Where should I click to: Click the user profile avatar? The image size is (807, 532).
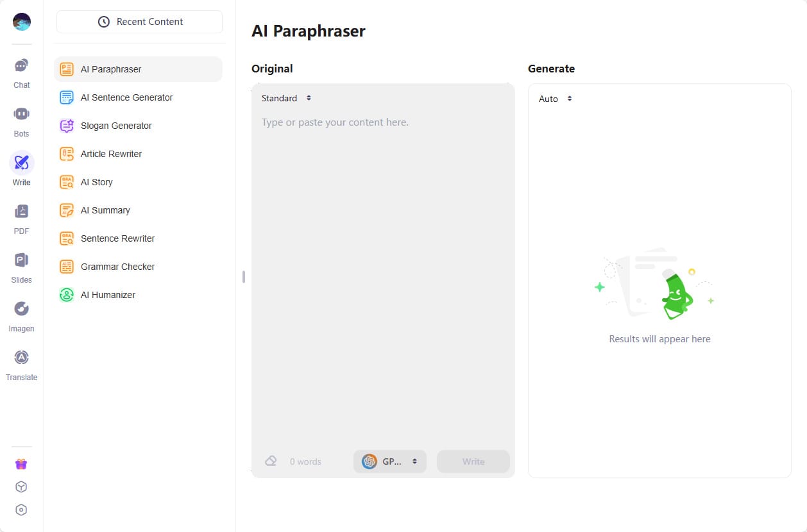[22, 22]
